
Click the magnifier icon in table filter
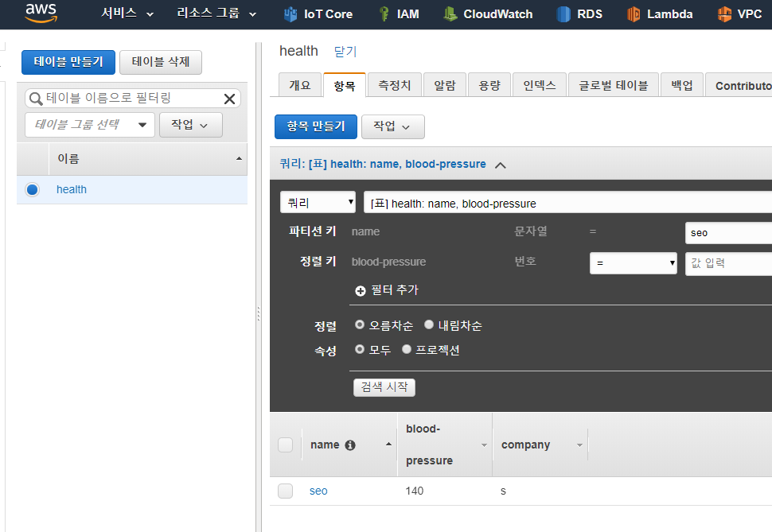click(x=36, y=99)
